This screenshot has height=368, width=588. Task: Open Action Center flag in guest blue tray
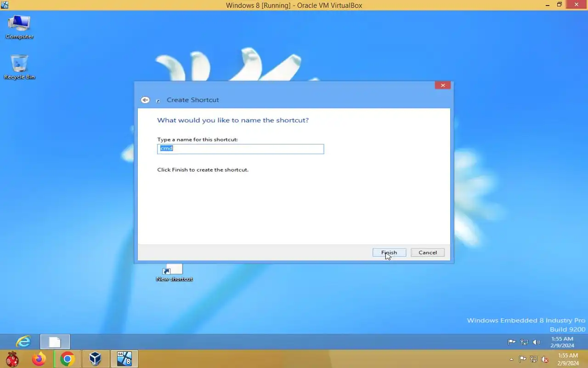point(511,342)
